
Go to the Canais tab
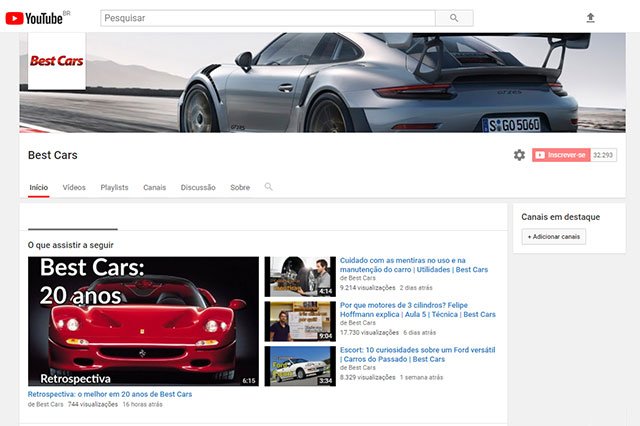point(154,187)
